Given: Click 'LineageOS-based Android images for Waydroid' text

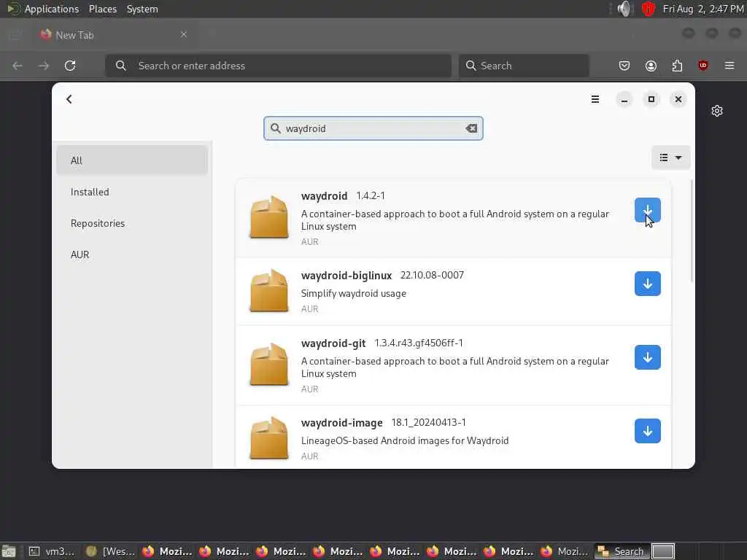Looking at the screenshot, I should (405, 441).
